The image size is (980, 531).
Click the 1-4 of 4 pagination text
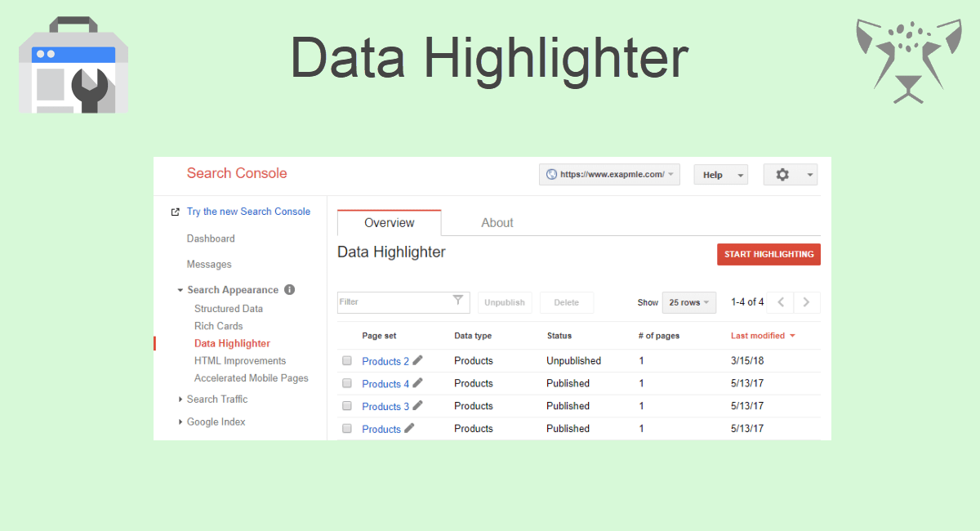coord(747,302)
